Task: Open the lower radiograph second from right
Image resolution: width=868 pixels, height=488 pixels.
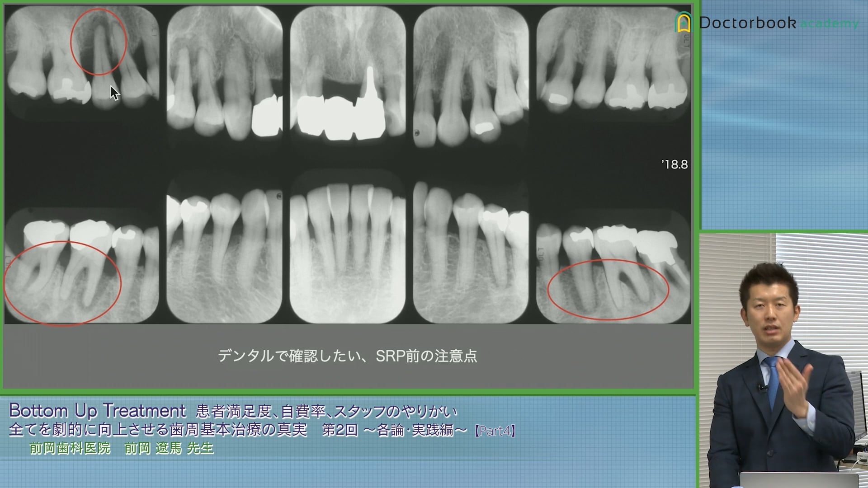Action: pyautogui.click(x=471, y=252)
